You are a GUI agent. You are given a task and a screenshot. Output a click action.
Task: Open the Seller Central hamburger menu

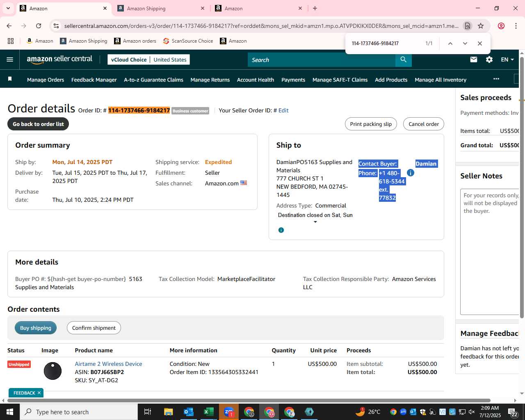10,59
